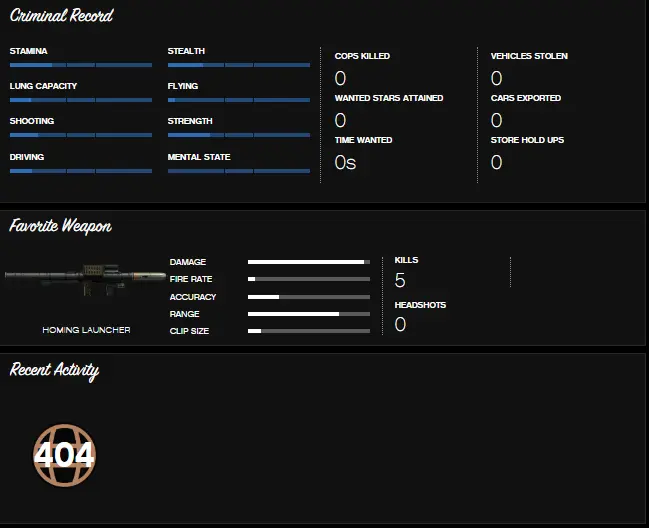Viewport: 649px width, 528px height.
Task: Click the Mental State stat bar
Action: coord(239,171)
